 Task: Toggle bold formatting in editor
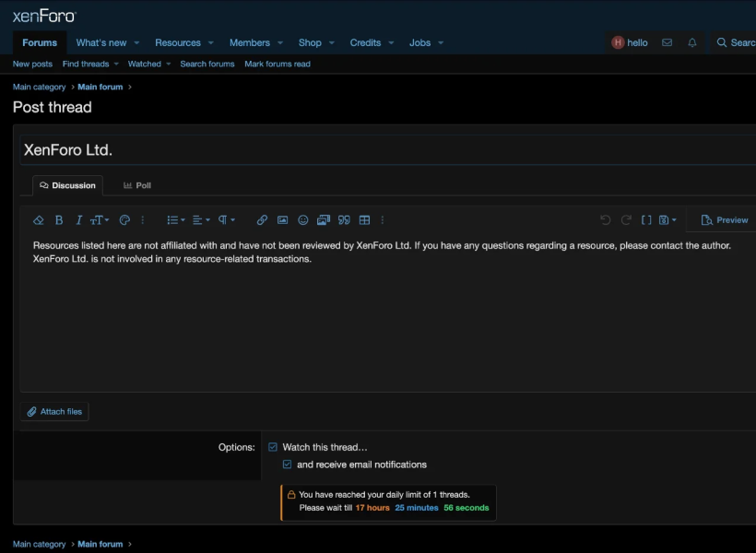pos(59,220)
